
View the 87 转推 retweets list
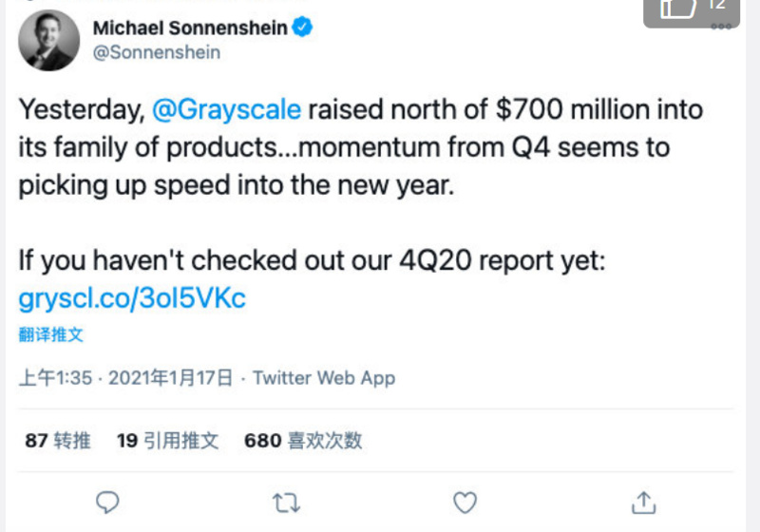(58, 441)
